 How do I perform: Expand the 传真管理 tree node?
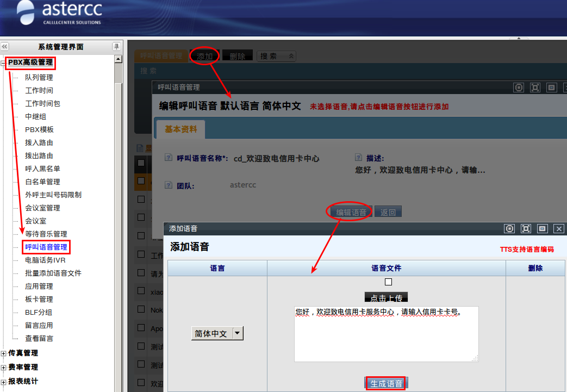[x=4, y=353]
